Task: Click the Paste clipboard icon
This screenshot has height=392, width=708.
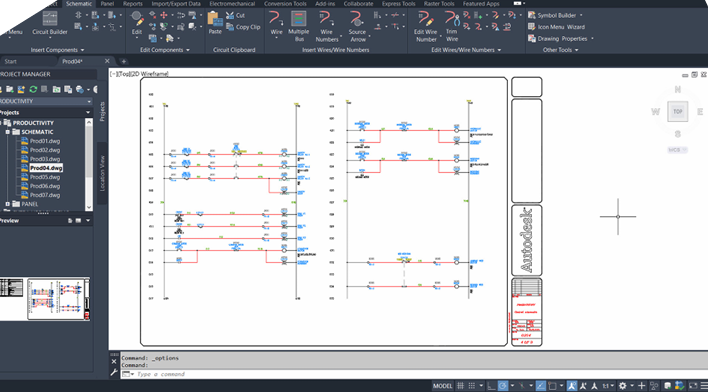Action: click(215, 23)
